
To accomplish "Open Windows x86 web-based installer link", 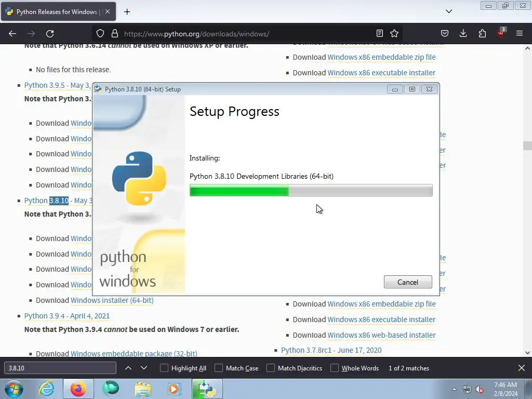I will click(x=381, y=335).
